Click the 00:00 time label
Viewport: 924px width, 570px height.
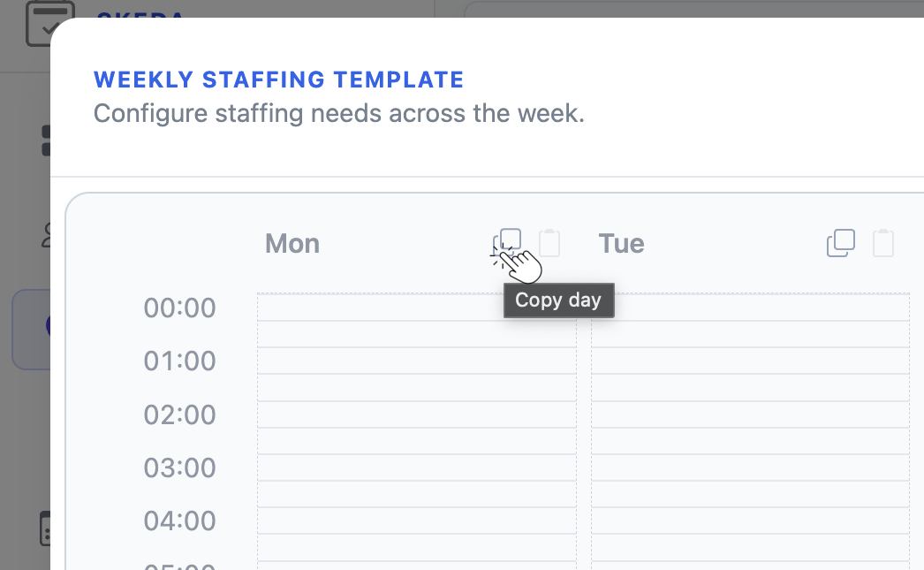click(x=179, y=308)
